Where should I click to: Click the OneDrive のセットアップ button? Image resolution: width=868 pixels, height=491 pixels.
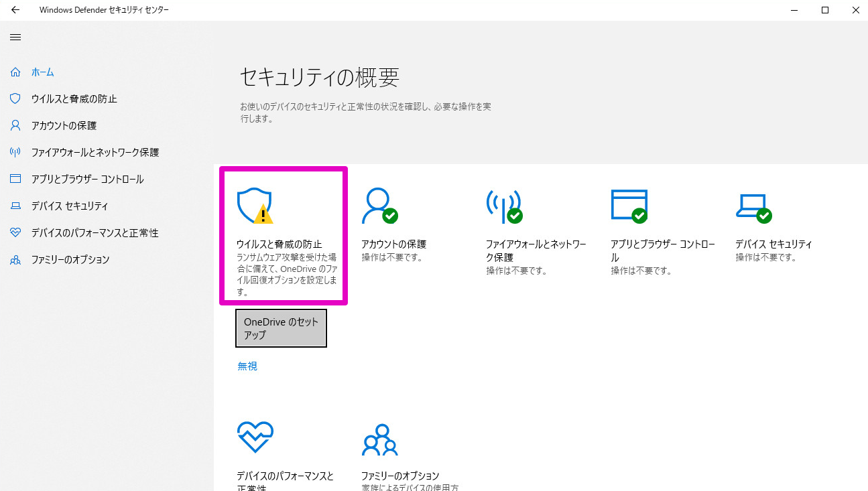(281, 328)
